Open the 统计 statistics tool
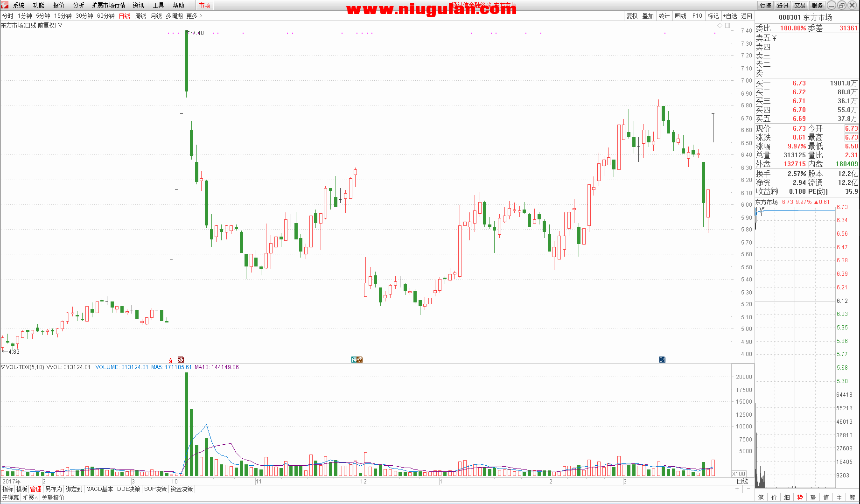The height and width of the screenshot is (504, 860). (664, 16)
